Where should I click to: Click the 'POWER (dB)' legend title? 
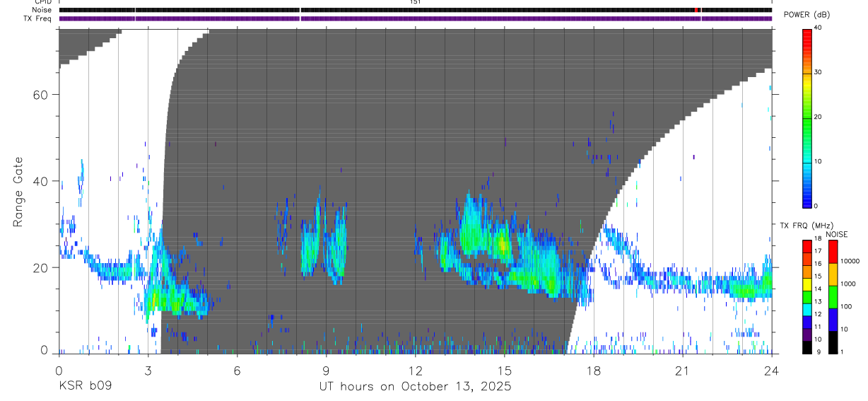pos(807,15)
